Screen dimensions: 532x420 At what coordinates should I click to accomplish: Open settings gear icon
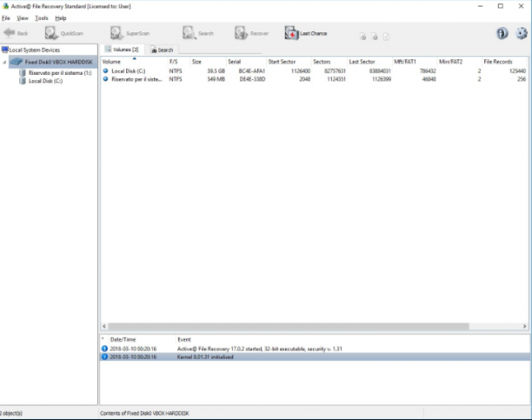[522, 33]
